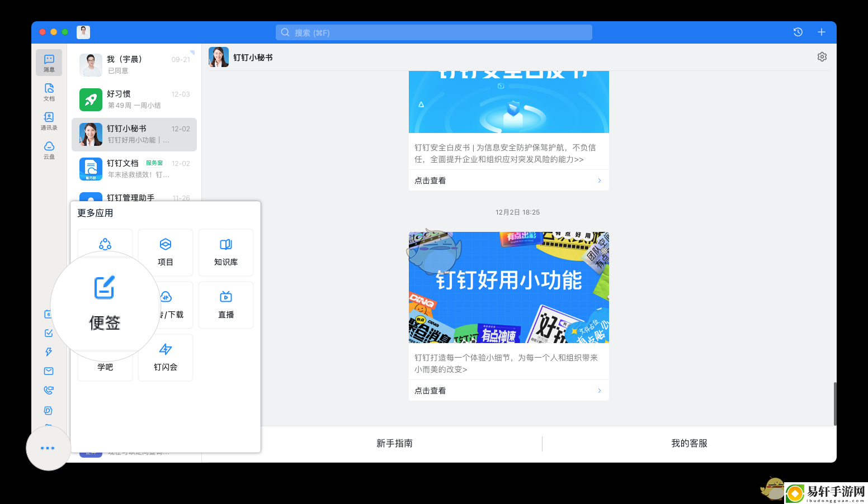Open the 钉钉文档 service conversation

(x=134, y=169)
